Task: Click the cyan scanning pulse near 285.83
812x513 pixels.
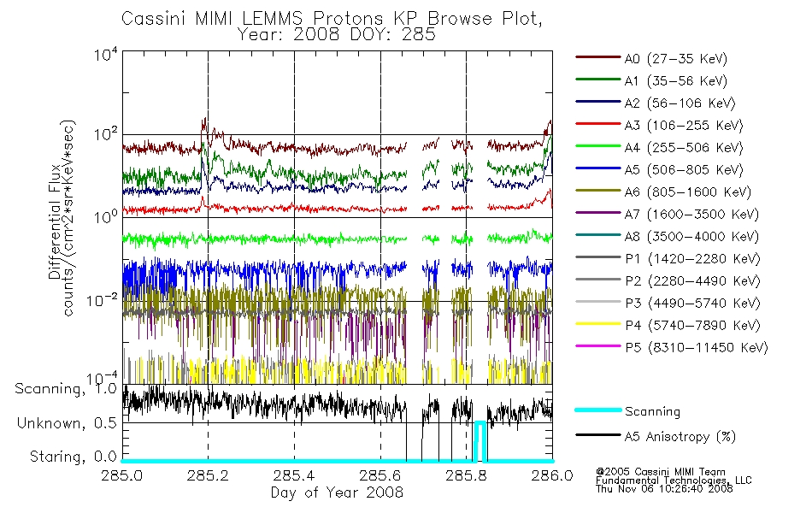Action: coord(480,441)
